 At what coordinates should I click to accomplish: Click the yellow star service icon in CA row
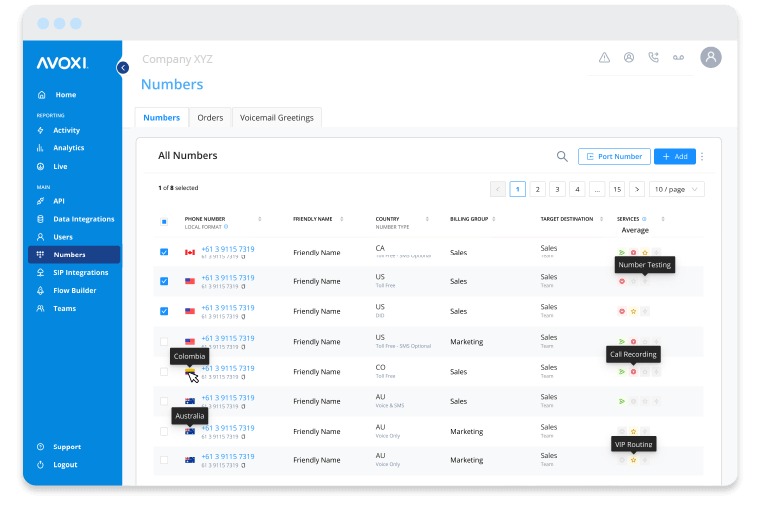[645, 252]
